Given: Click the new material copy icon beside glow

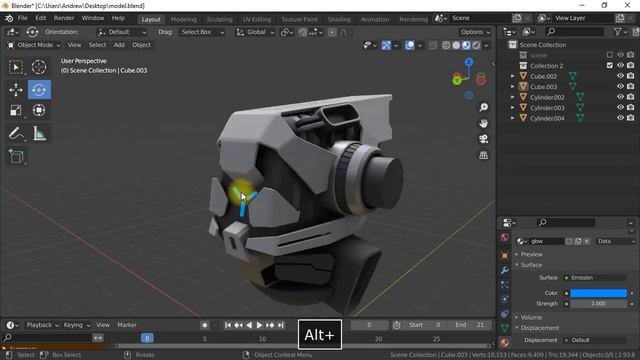Looking at the screenshot, I should coord(578,241).
